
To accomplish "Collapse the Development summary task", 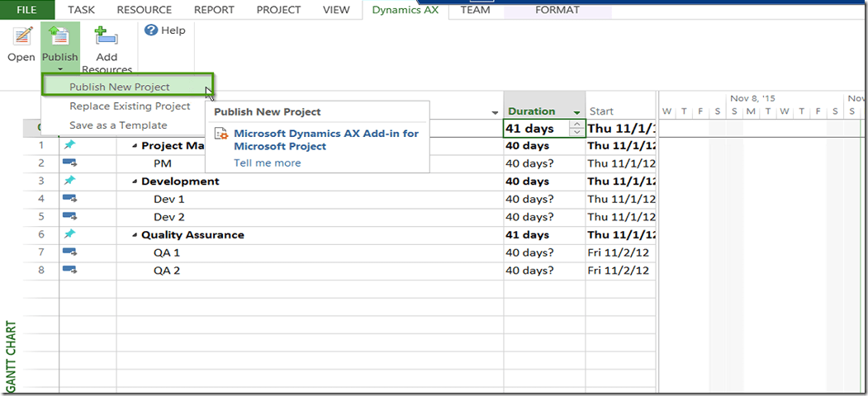I will tap(135, 181).
